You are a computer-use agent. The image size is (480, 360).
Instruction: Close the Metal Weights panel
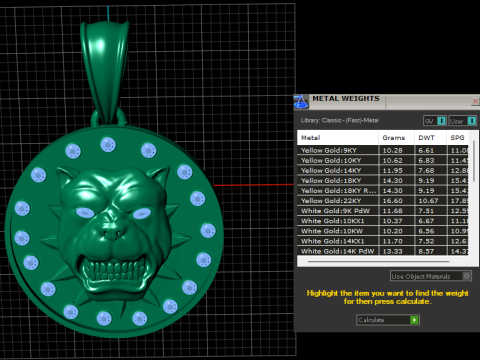coord(475,101)
